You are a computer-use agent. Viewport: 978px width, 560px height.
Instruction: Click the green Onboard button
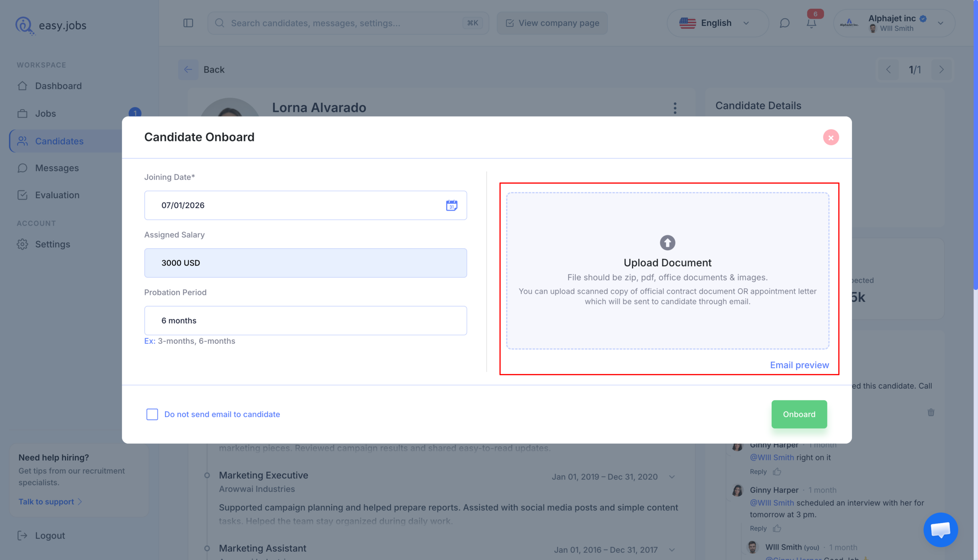pyautogui.click(x=799, y=414)
